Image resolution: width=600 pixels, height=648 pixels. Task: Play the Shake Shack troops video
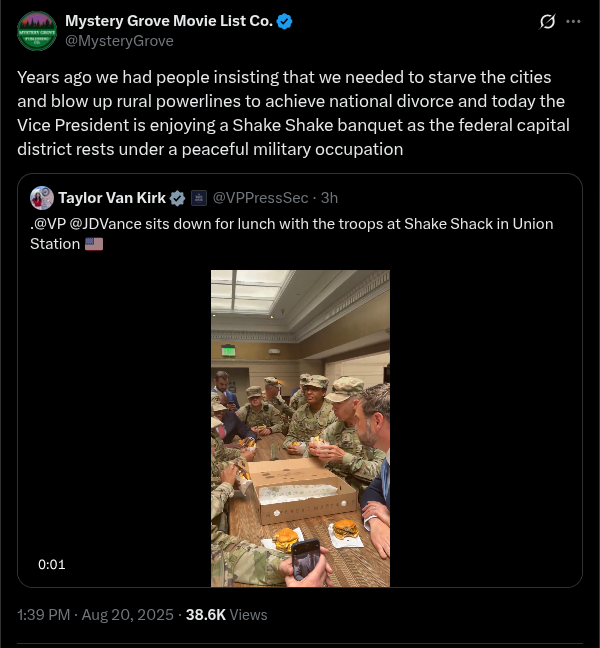pyautogui.click(x=300, y=428)
